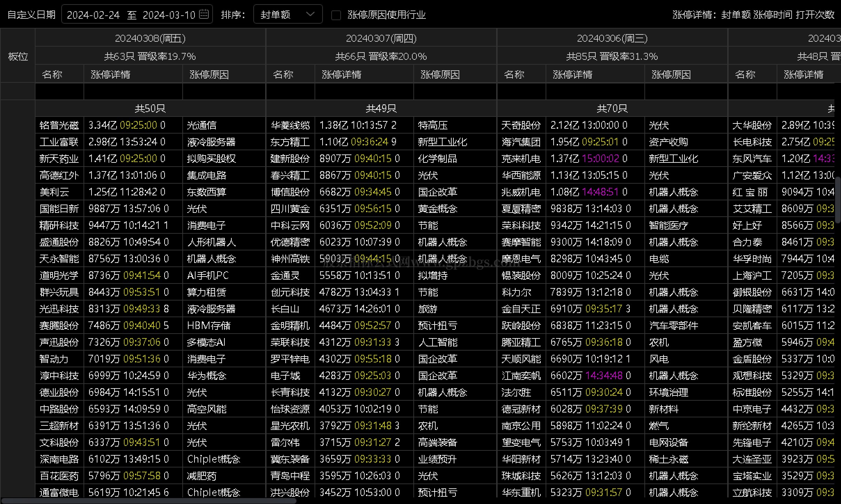Image resolution: width=841 pixels, height=504 pixels.
Task: Click 共63只 晋级率19.7% summary
Action: click(x=150, y=56)
